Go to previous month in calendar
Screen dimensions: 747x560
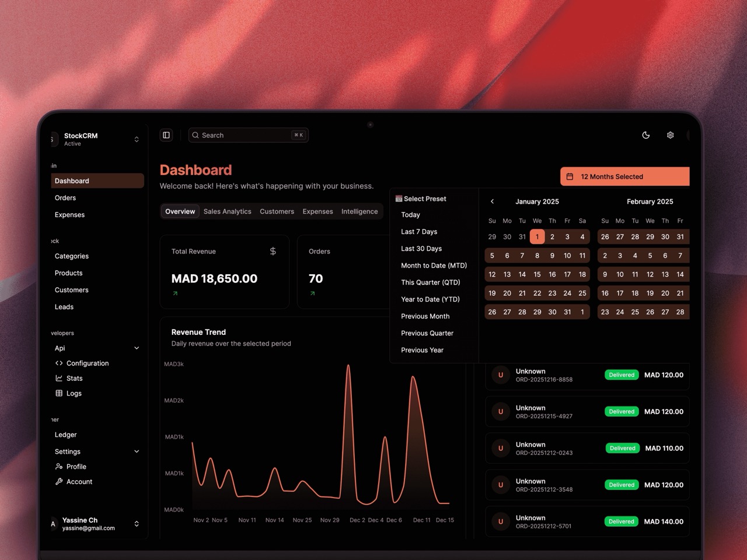tap(492, 201)
